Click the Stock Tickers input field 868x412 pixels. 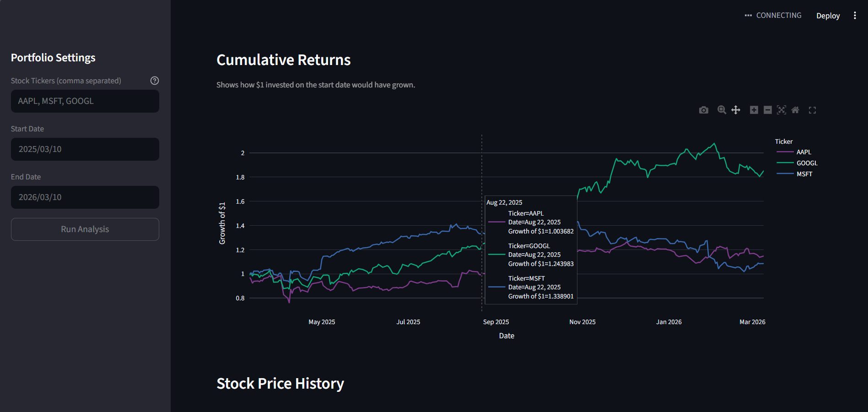click(x=85, y=101)
